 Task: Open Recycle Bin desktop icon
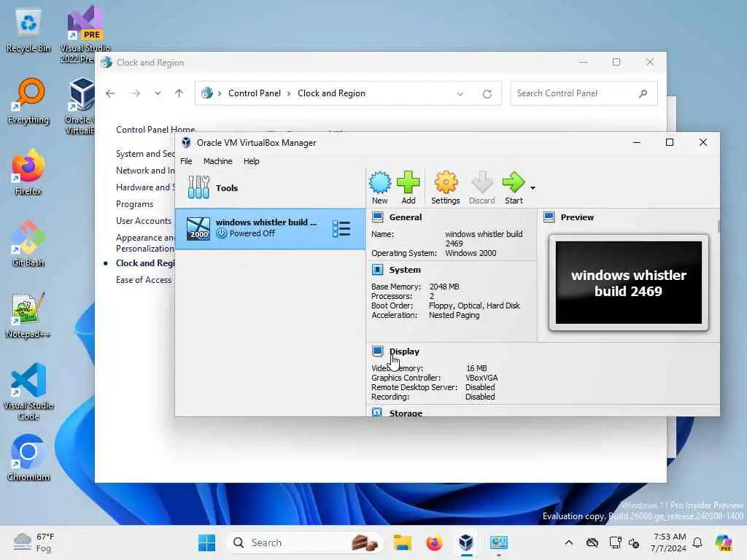(x=28, y=31)
